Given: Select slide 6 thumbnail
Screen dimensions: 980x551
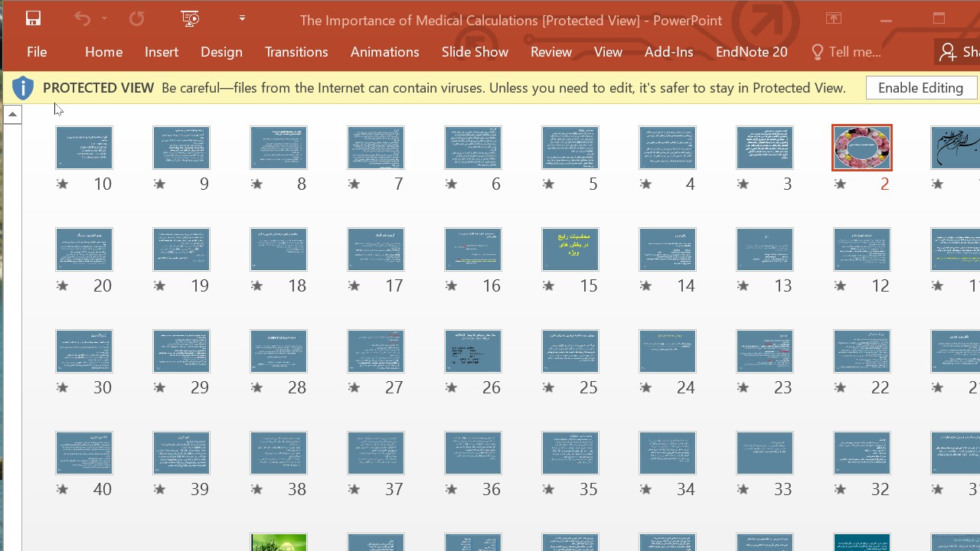Looking at the screenshot, I should [x=473, y=148].
